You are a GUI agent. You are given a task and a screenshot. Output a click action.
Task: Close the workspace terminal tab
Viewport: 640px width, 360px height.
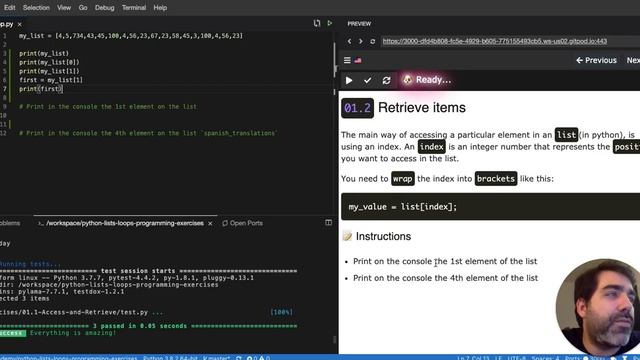pyautogui.click(x=210, y=223)
